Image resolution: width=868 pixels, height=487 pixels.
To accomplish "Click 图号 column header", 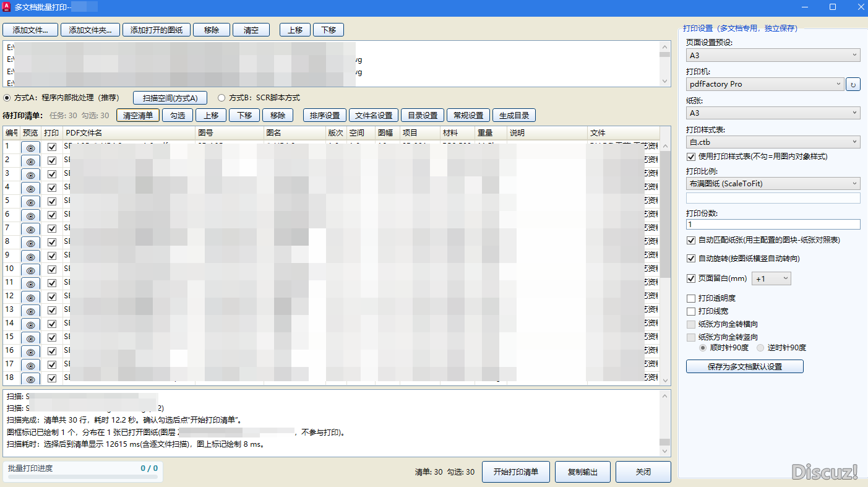I will click(x=230, y=133).
